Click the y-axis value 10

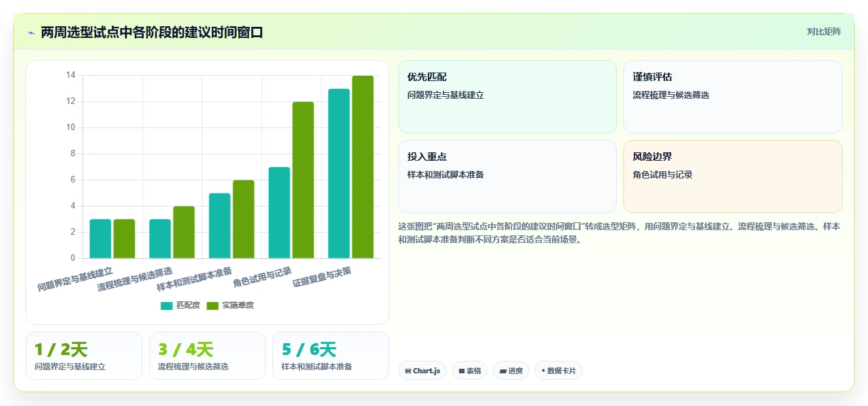coord(71,127)
